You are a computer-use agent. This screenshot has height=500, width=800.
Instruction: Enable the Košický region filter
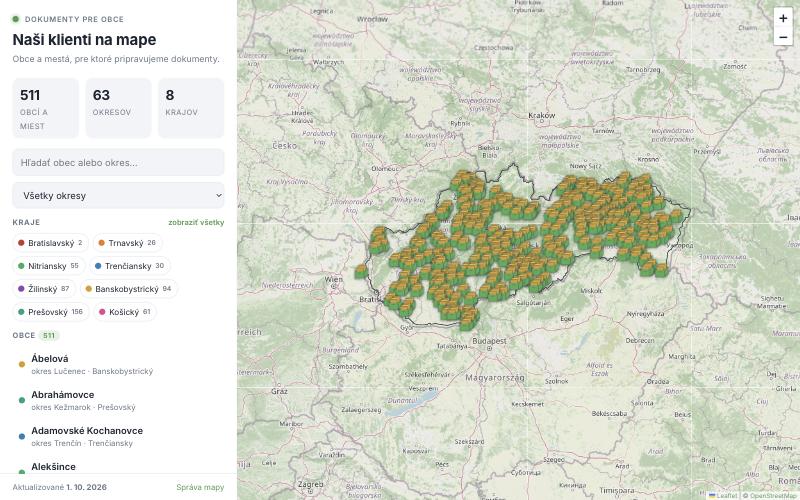click(x=124, y=312)
